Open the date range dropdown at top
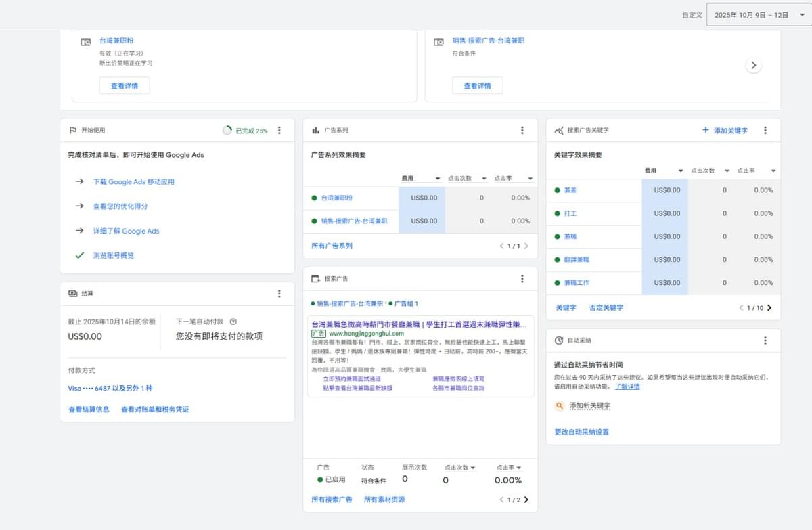Viewport: 812px width, 530px height. pyautogui.click(x=758, y=15)
